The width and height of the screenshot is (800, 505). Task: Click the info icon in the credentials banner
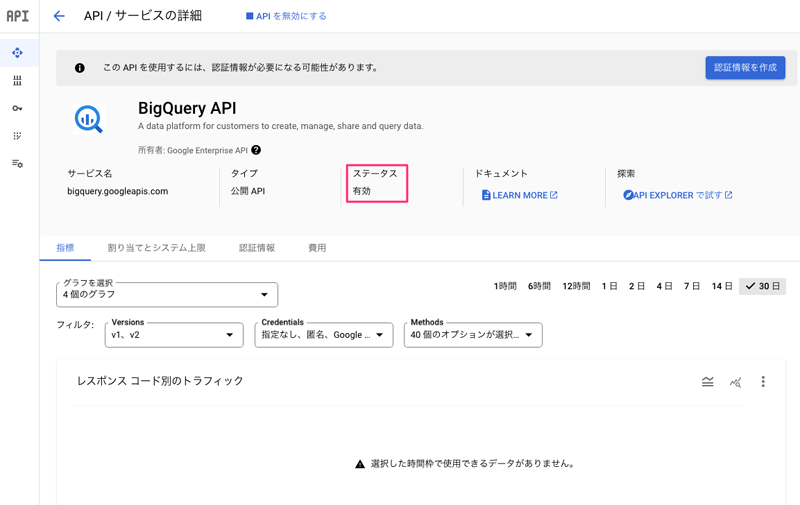pos(80,68)
